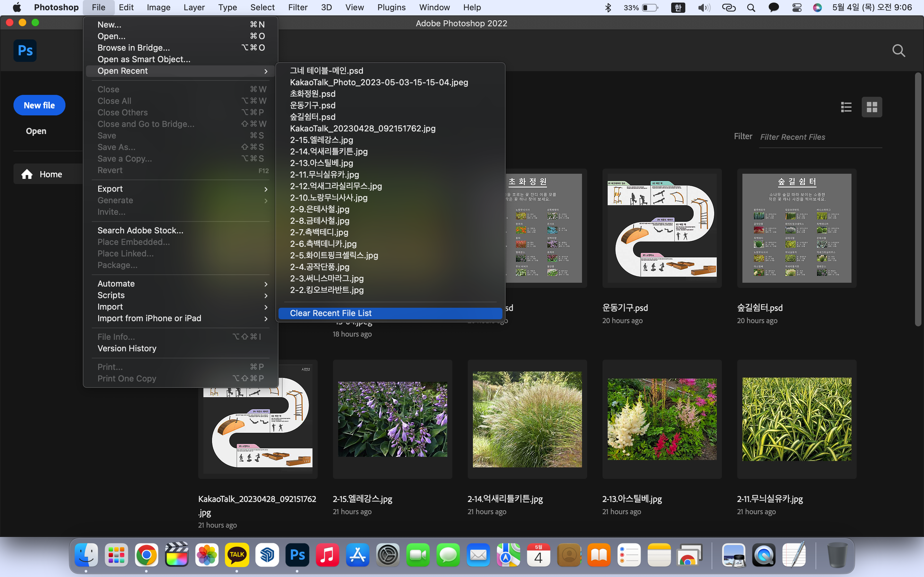Expand the Export submenu
The width and height of the screenshot is (924, 577).
(266, 189)
